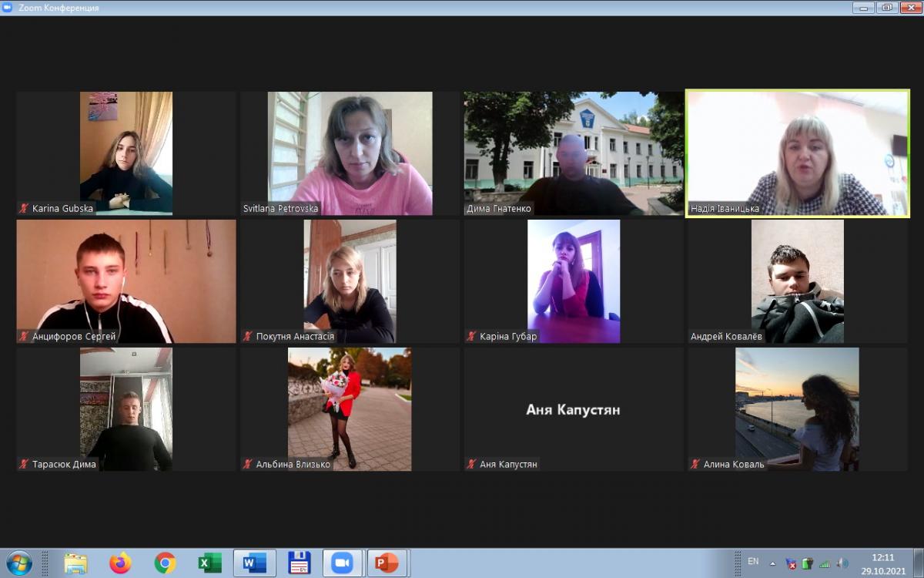Restore down the Zoom conference window

point(885,8)
